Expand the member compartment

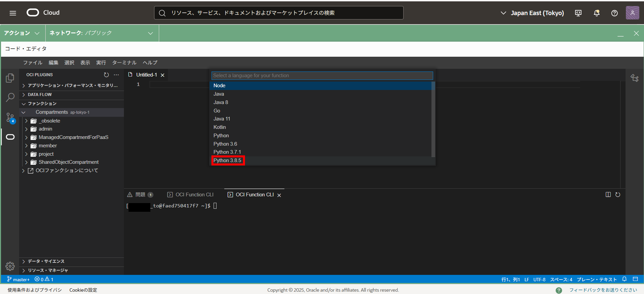pos(71,146)
